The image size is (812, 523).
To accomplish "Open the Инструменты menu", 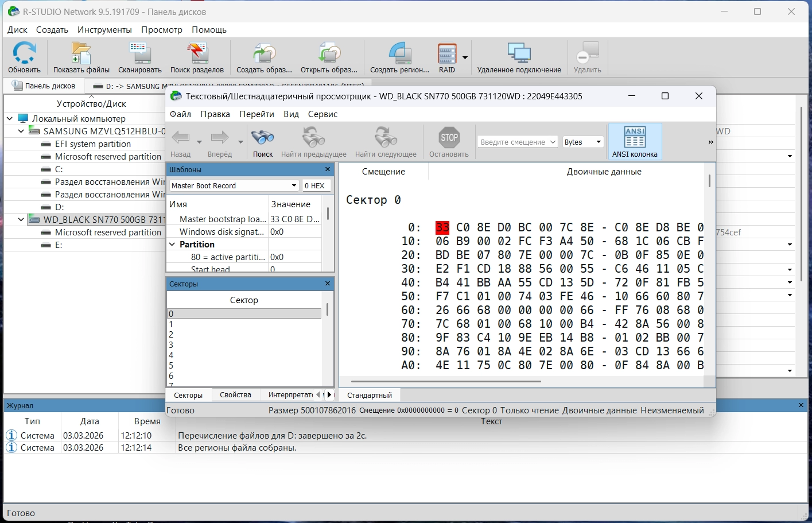I will (x=104, y=30).
